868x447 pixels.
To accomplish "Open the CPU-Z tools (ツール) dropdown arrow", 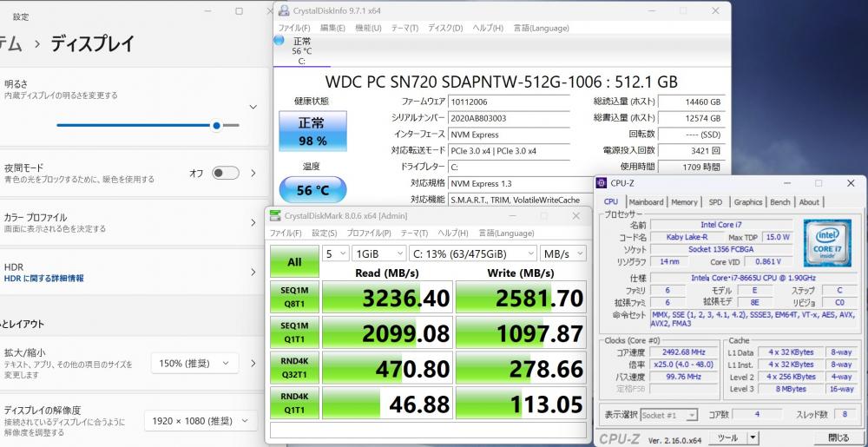I will click(x=752, y=438).
